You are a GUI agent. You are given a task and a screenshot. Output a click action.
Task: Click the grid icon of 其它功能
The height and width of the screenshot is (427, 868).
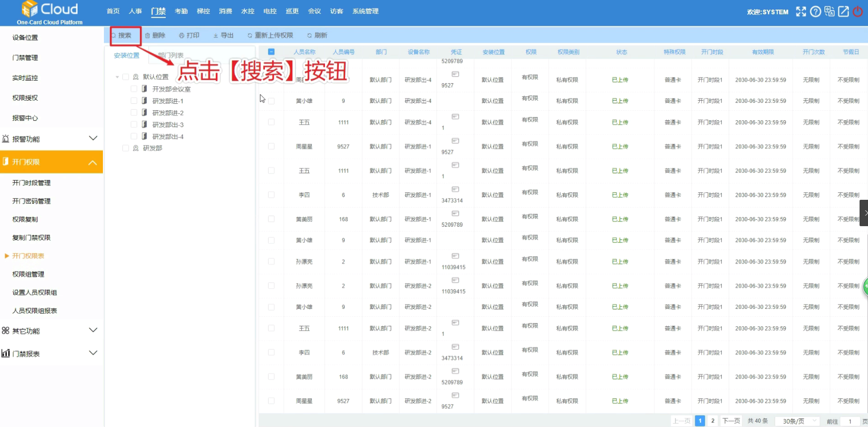click(6, 331)
